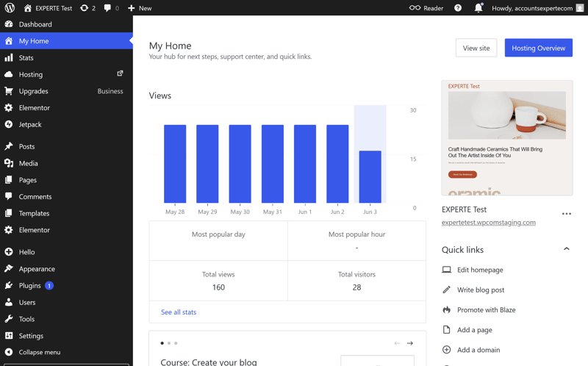The image size is (588, 366).
Task: Go to previous course card arrow
Action: 397,343
